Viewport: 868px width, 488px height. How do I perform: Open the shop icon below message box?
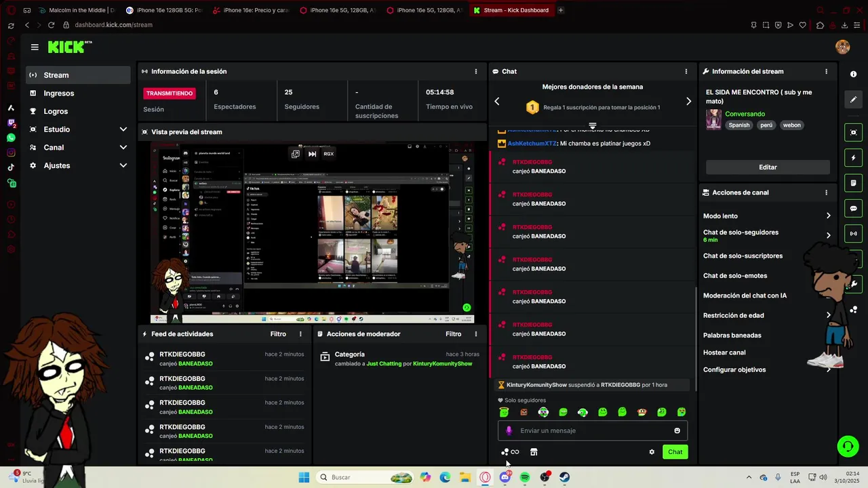pyautogui.click(x=534, y=452)
